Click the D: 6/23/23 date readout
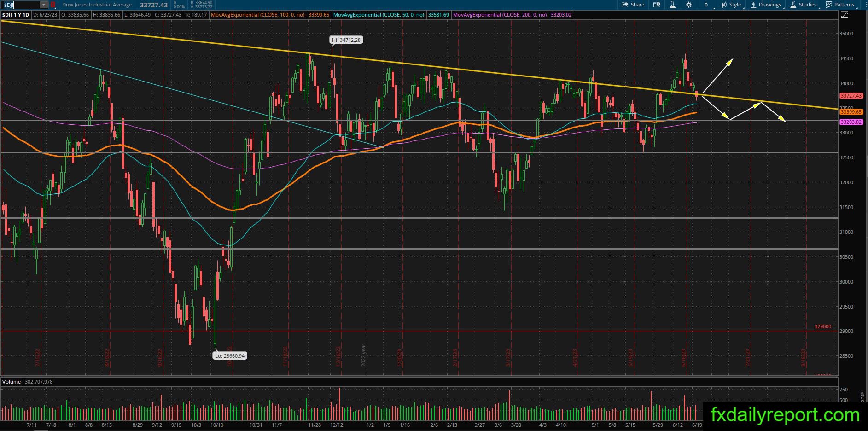The image size is (868, 431). click(x=46, y=15)
